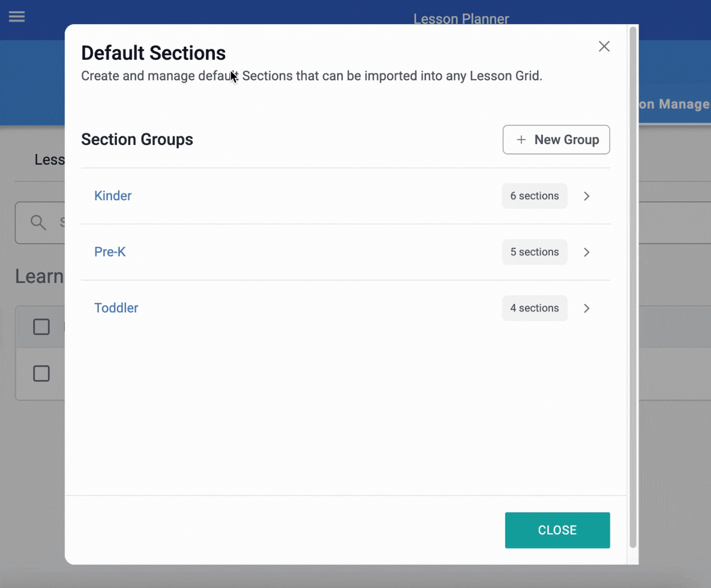
Task: Open the hamburger navigation menu
Action: pos(16,16)
